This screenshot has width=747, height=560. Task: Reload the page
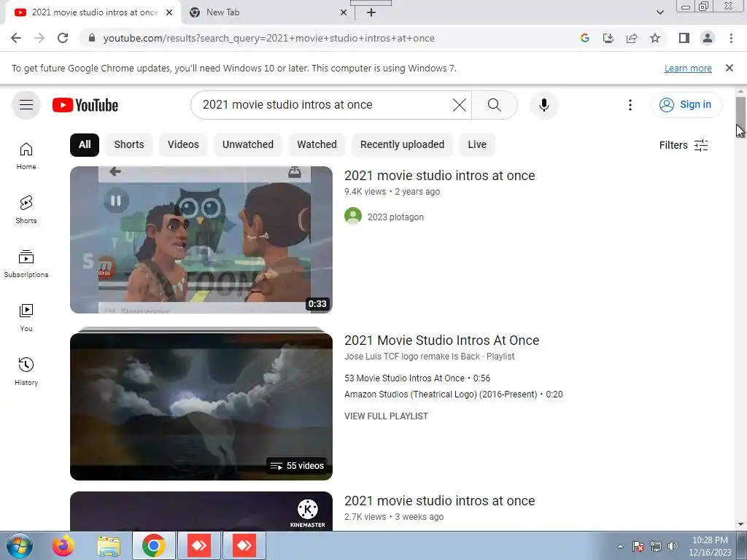(63, 38)
